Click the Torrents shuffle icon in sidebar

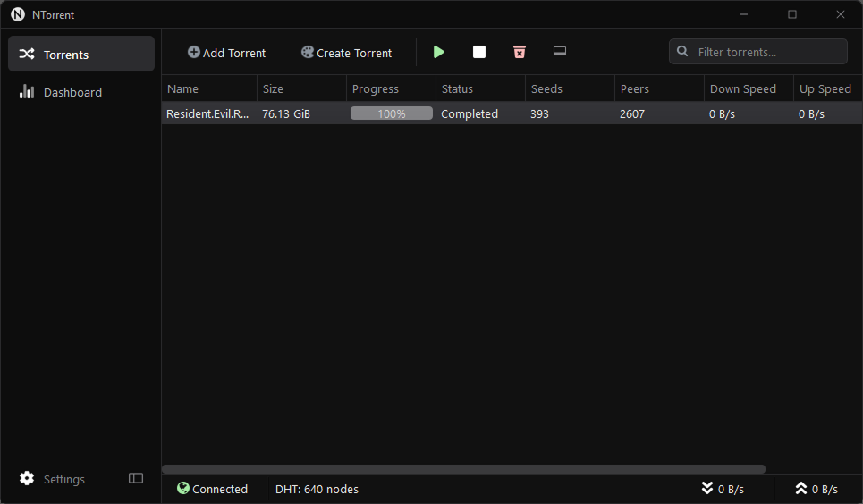(27, 54)
